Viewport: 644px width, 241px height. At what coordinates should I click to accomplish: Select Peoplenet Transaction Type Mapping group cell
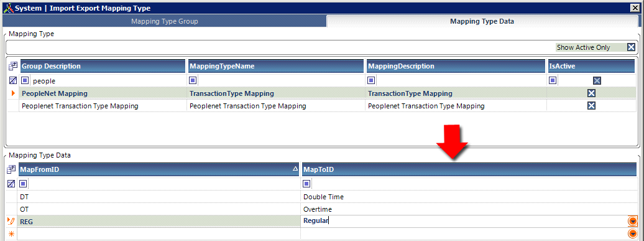(x=103, y=106)
